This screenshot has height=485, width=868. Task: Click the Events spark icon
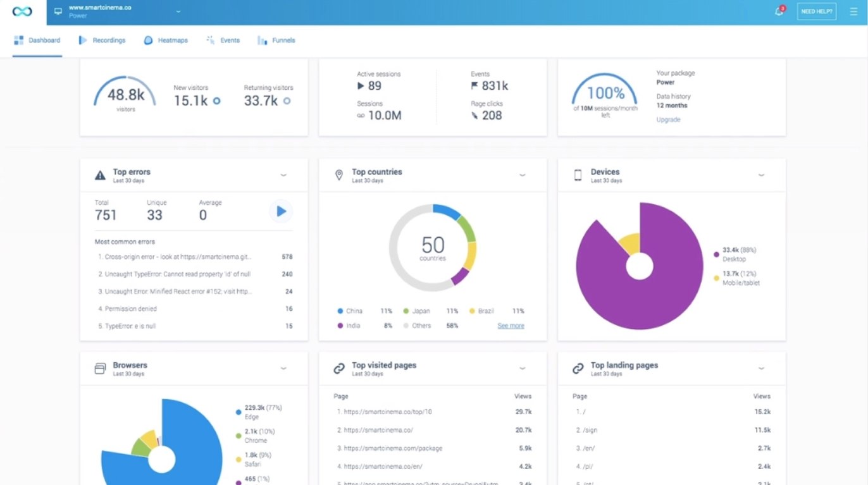[x=209, y=39]
